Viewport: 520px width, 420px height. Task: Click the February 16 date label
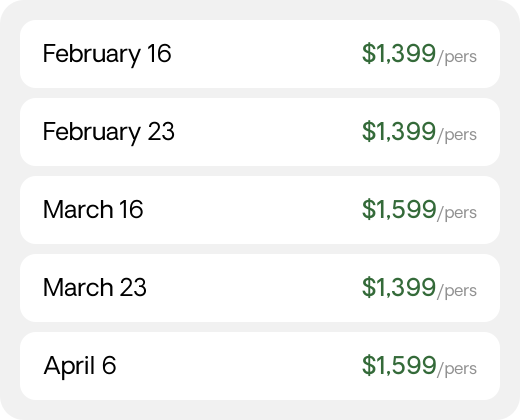(x=107, y=55)
